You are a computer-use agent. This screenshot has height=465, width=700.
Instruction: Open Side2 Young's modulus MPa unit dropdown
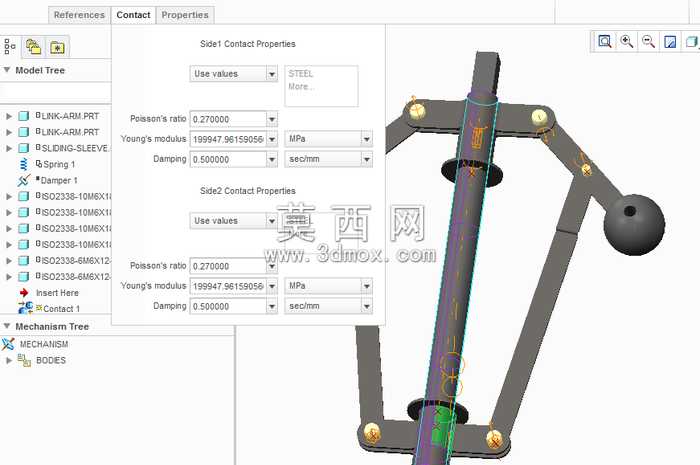[367, 286]
